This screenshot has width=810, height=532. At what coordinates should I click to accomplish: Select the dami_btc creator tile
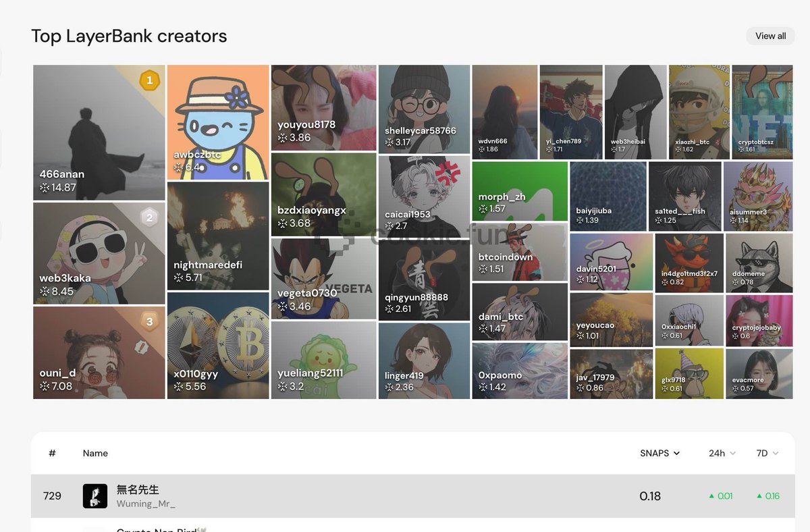[x=520, y=311]
